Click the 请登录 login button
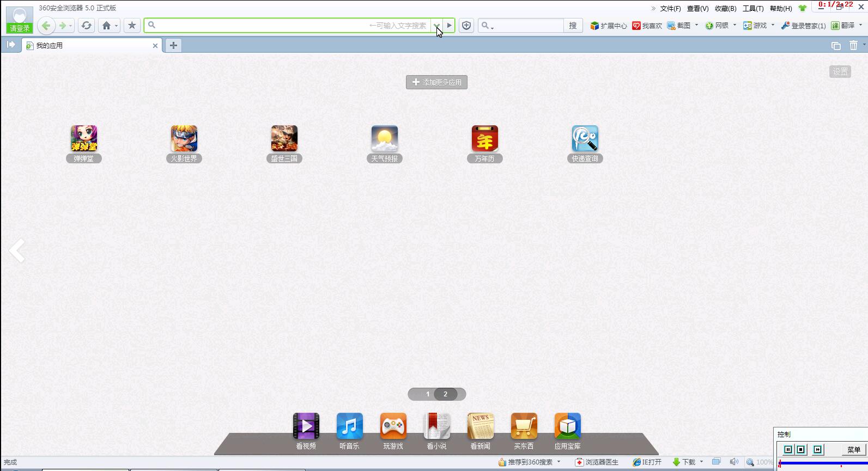This screenshot has width=868, height=471. point(20,28)
